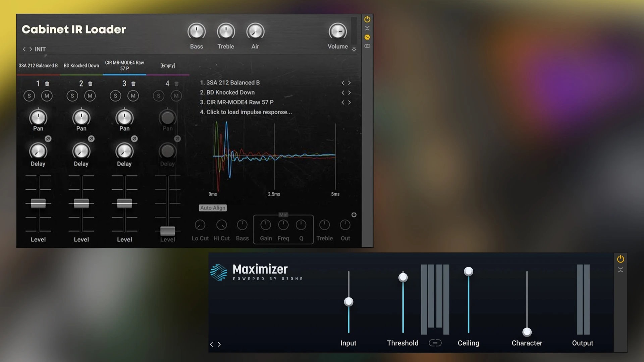This screenshot has width=644, height=362.
Task: Select previous Maximizer preset
Action: [211, 344]
